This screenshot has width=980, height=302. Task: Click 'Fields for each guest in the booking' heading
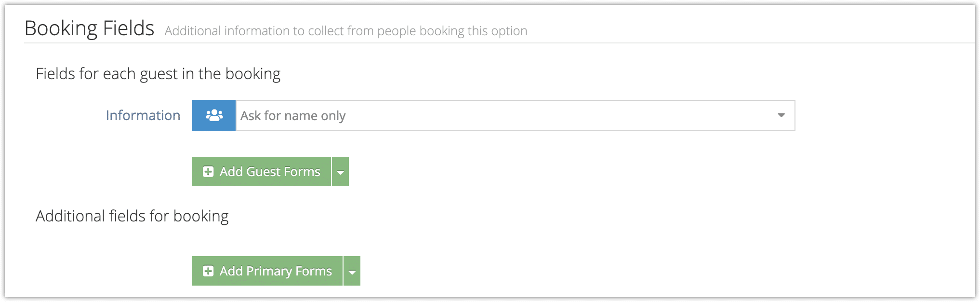(x=158, y=74)
